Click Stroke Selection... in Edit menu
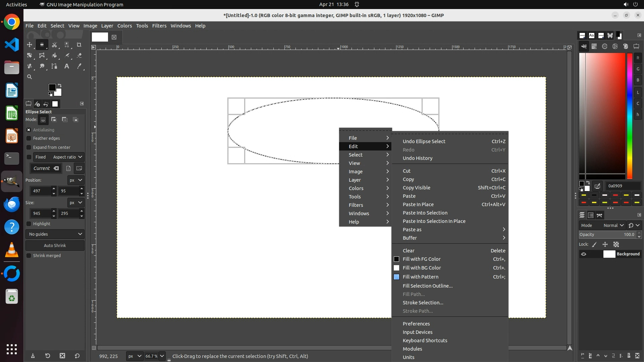Image resolution: width=644 pixels, height=362 pixels. pyautogui.click(x=423, y=303)
